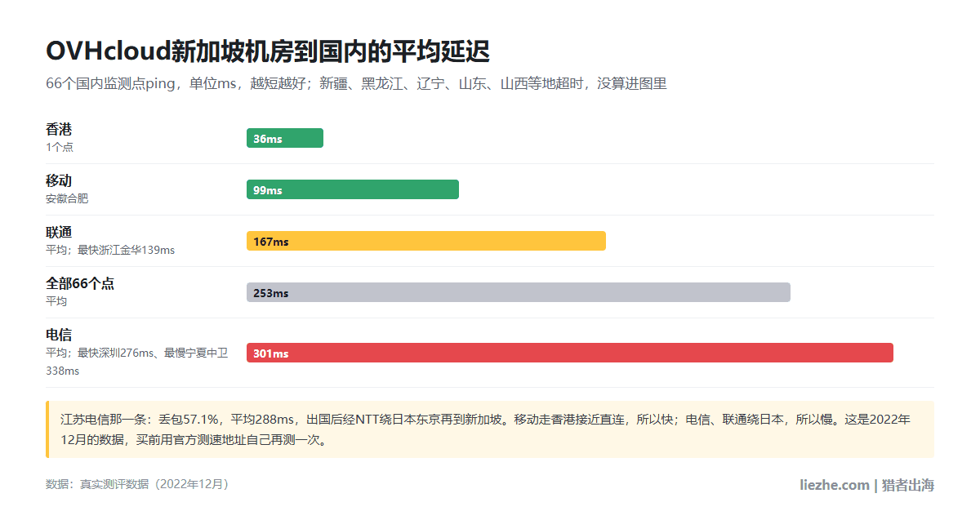980x529 pixels.
Task: Click the subtitle starting with 66个国内监测点ping
Action: click(356, 83)
